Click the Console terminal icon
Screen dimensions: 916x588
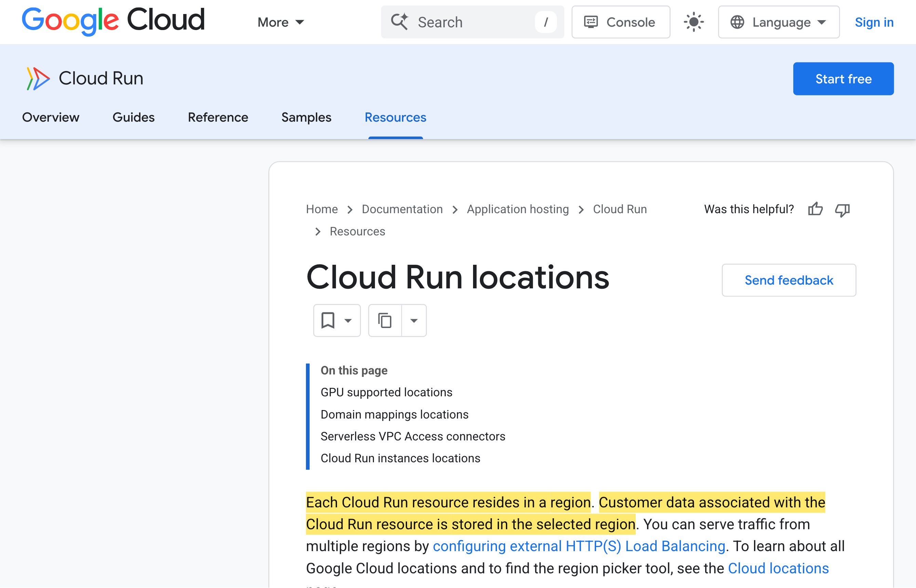click(591, 22)
